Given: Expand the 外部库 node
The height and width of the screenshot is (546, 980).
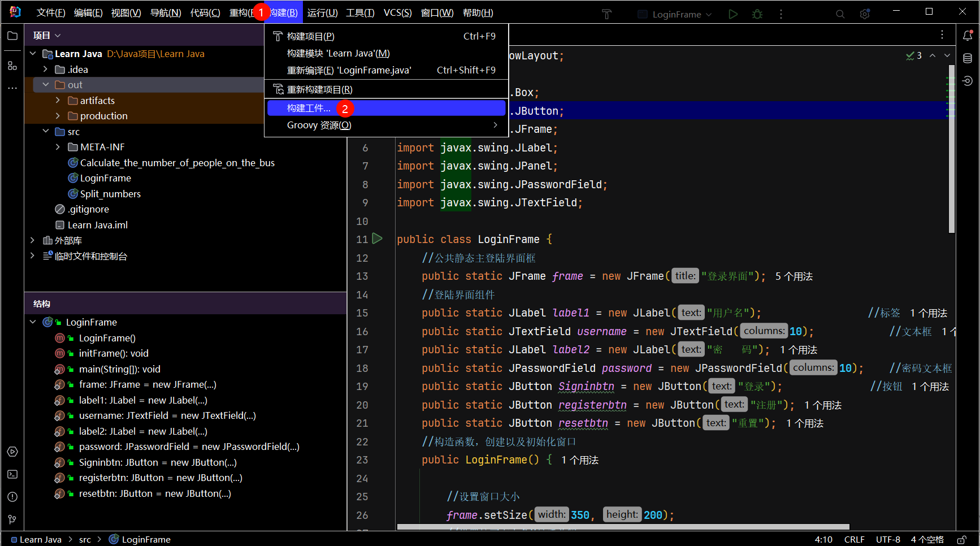Looking at the screenshot, I should (x=33, y=240).
